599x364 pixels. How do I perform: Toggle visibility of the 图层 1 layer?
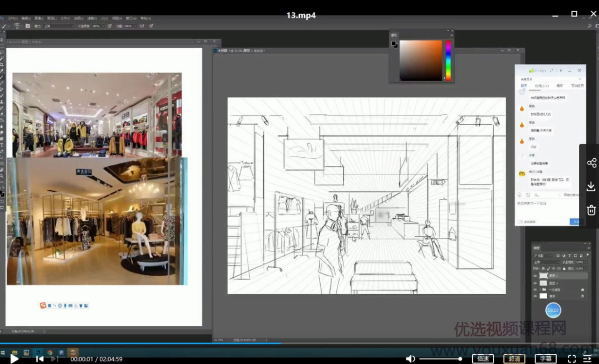[x=535, y=283]
